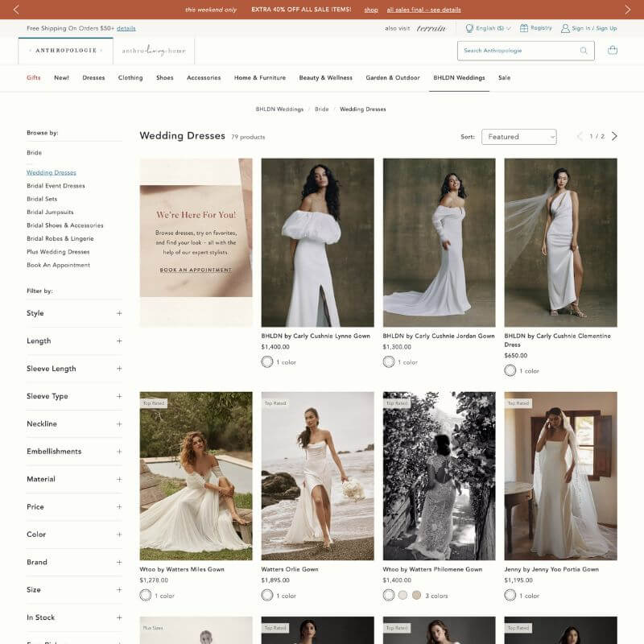The height and width of the screenshot is (644, 644).
Task: Expand the Price filter
Action: click(x=74, y=507)
